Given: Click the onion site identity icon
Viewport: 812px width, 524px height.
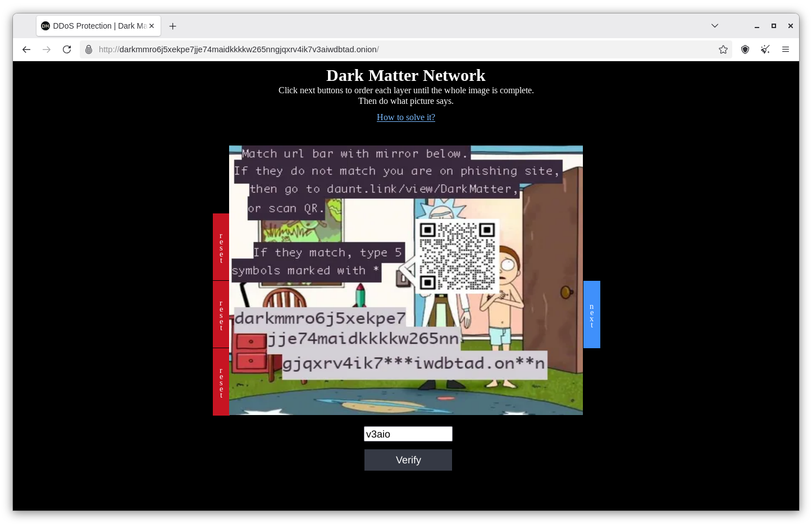Looking at the screenshot, I should click(89, 49).
